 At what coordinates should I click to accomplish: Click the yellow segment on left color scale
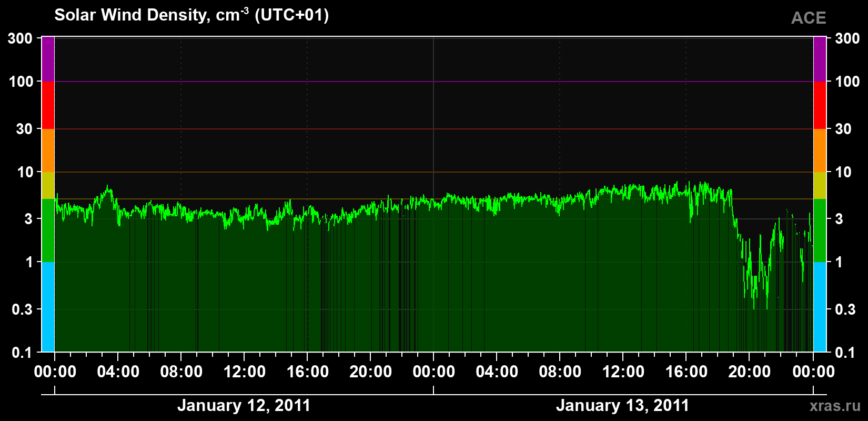point(48,185)
